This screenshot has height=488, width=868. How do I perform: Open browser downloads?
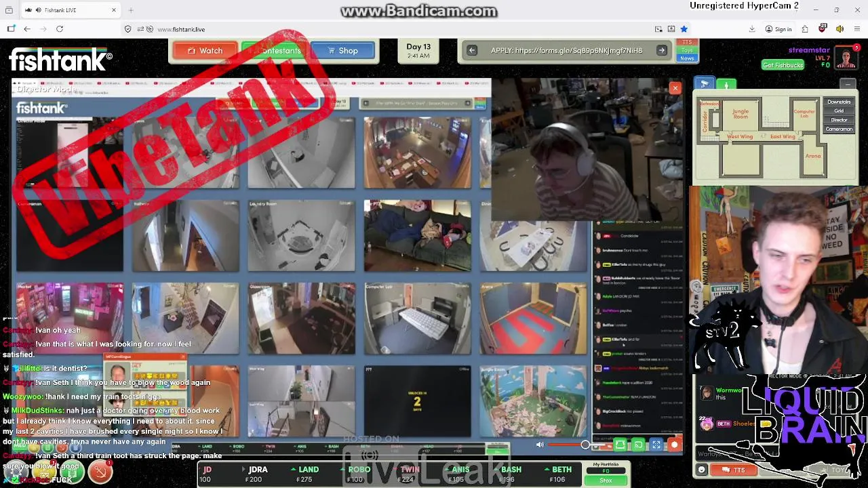752,29
